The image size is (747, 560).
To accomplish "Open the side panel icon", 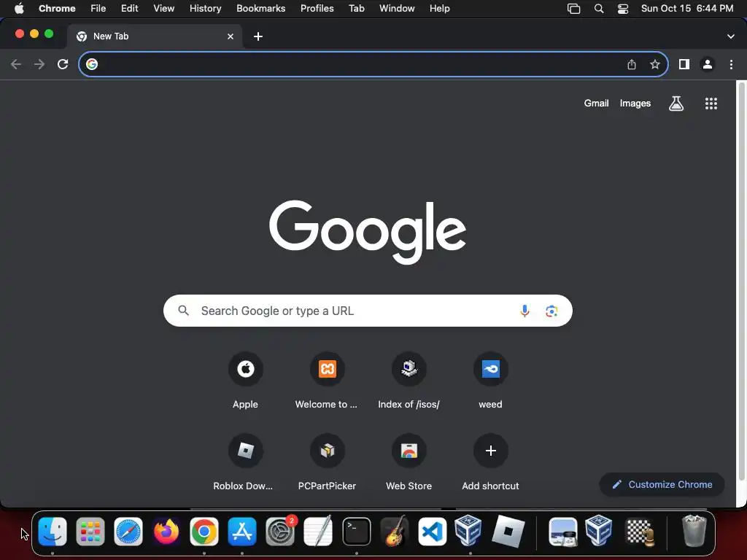I will click(x=684, y=64).
